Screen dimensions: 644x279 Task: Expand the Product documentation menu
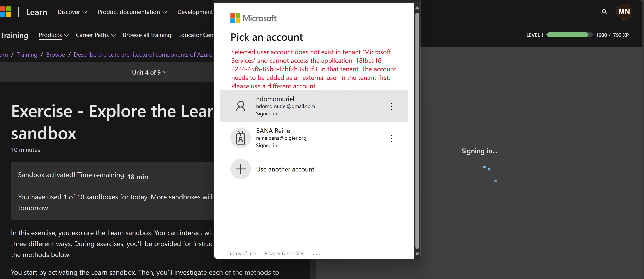click(x=132, y=12)
